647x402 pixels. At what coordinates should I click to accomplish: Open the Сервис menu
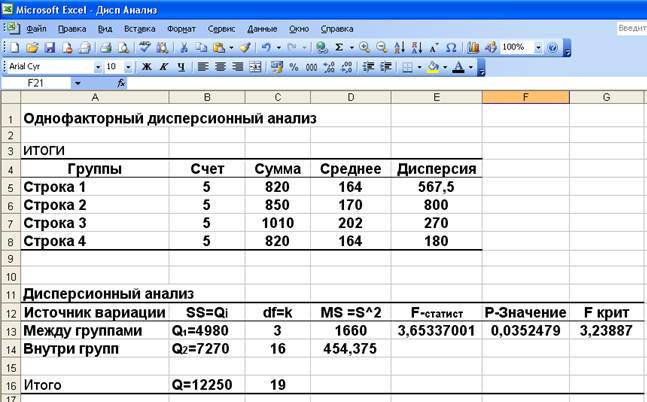(221, 29)
